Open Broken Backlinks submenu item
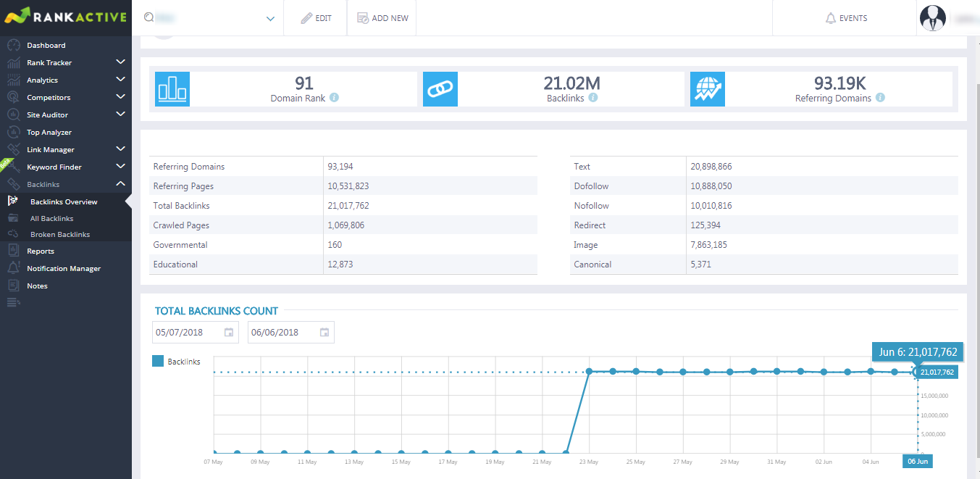Image resolution: width=980 pixels, height=479 pixels. click(x=60, y=235)
